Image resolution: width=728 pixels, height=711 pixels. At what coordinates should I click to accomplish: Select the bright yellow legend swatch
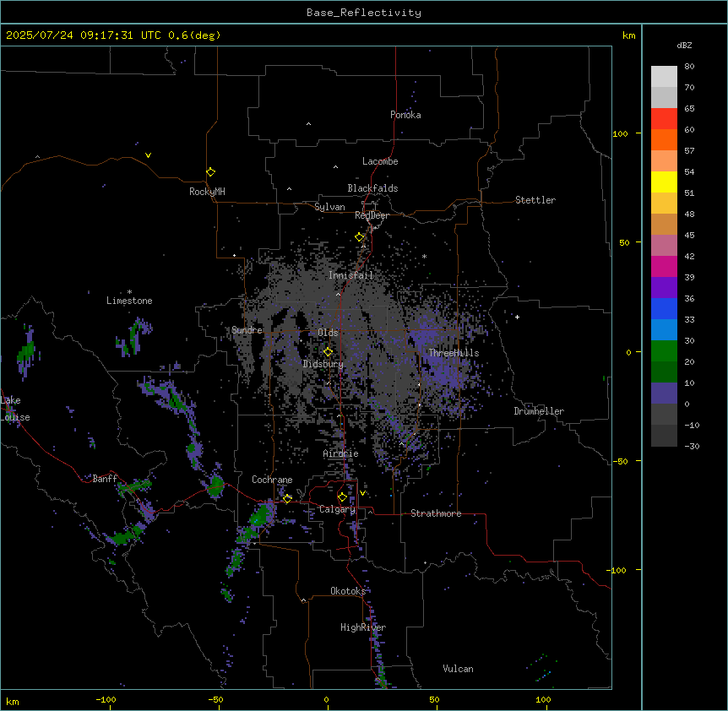664,182
